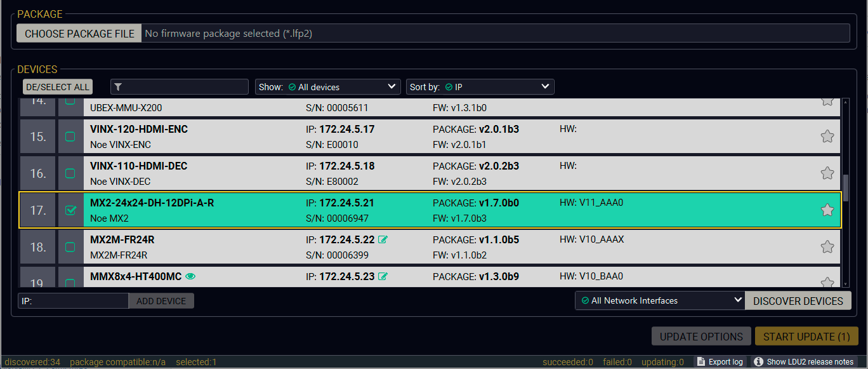
Task: Click the release notes info icon
Action: 758,361
